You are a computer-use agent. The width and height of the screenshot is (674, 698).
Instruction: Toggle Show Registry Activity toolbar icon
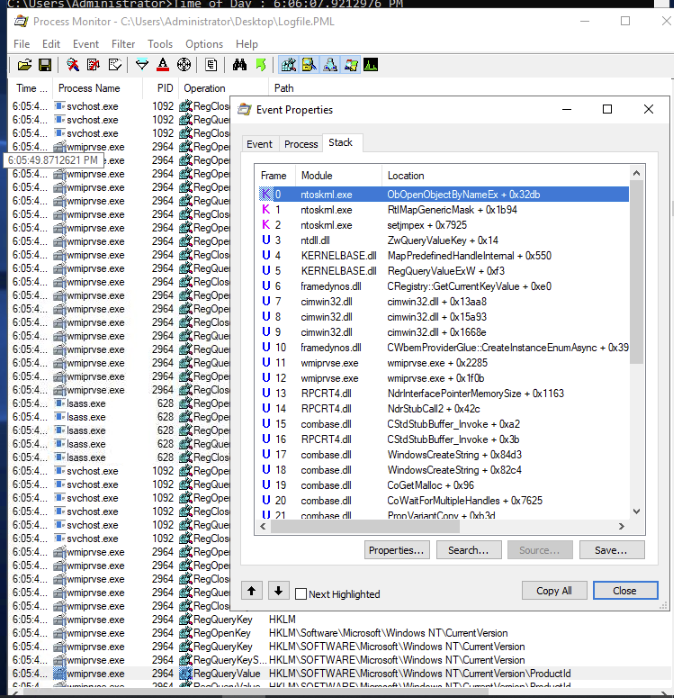pyautogui.click(x=288, y=65)
